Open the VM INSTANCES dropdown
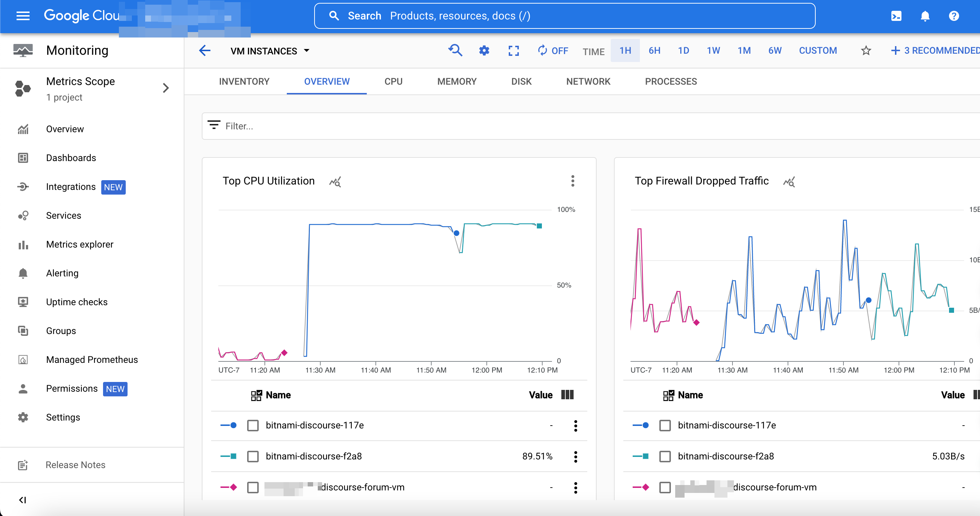Screen dimensions: 980x516 click(270, 50)
